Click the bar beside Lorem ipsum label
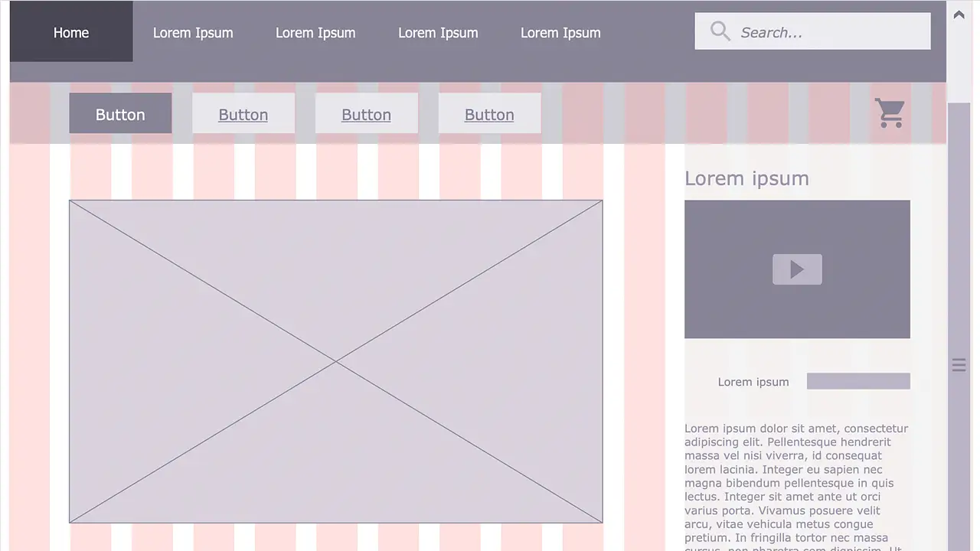Image resolution: width=980 pixels, height=551 pixels. click(x=858, y=381)
